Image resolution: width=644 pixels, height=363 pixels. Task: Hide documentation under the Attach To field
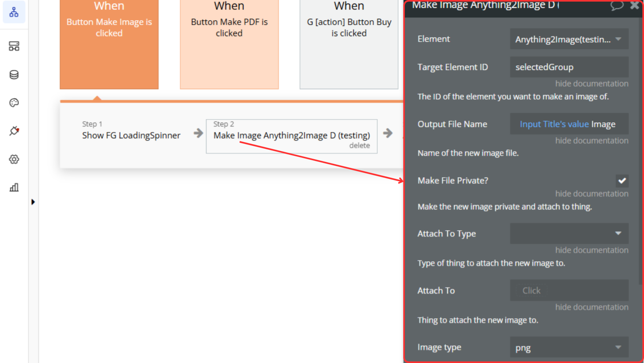(592, 307)
